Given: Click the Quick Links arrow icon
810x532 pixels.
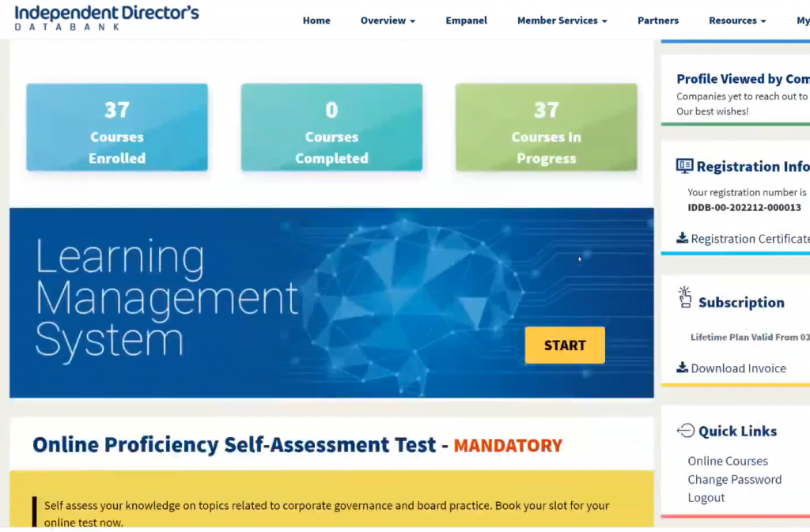Looking at the screenshot, I should point(685,431).
